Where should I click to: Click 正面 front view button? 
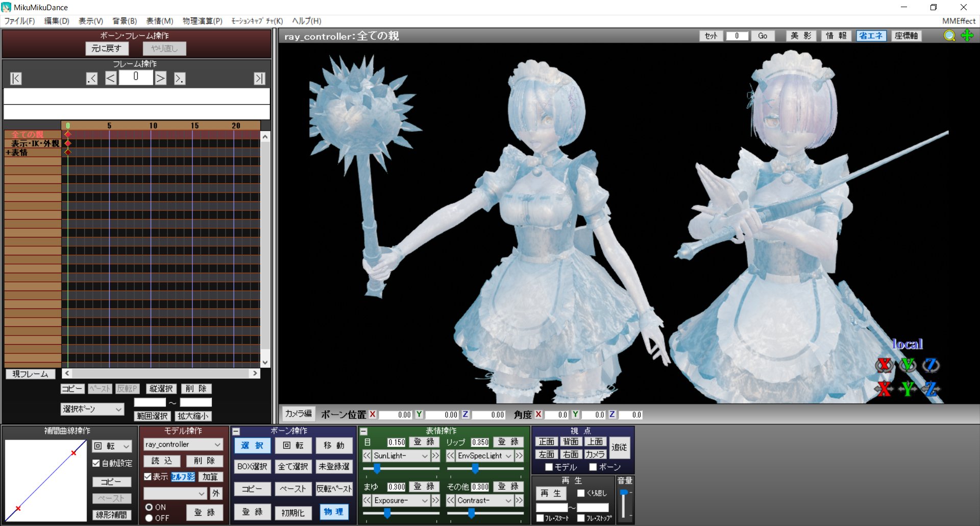(x=546, y=442)
